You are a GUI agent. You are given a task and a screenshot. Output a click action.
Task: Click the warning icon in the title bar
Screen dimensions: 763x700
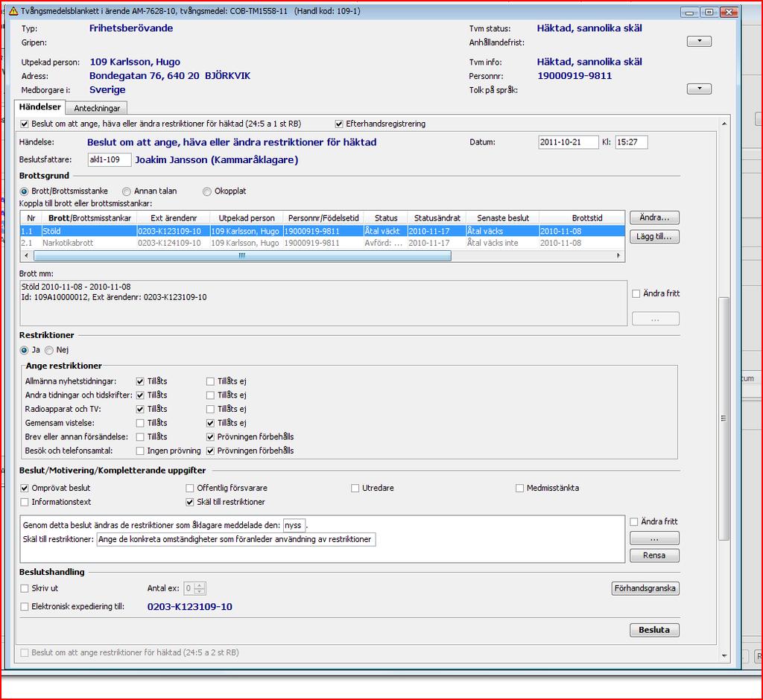(x=13, y=11)
